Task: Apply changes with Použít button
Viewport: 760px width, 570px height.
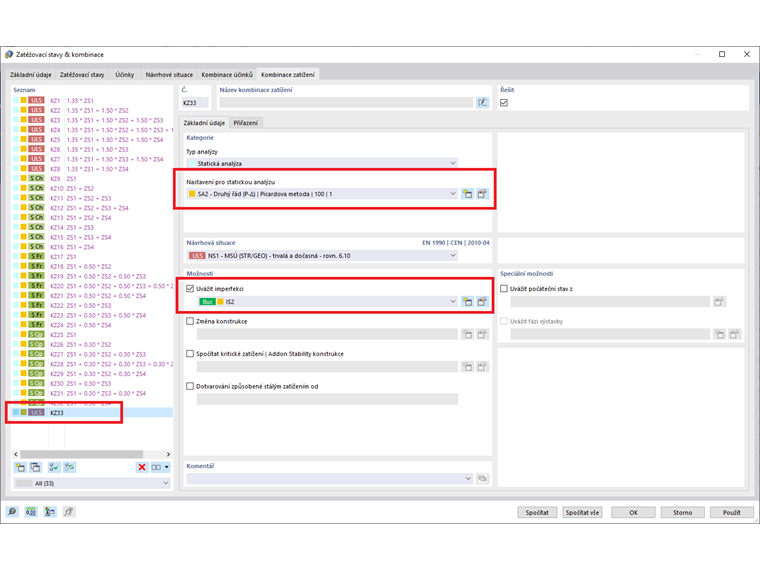Action: (731, 512)
